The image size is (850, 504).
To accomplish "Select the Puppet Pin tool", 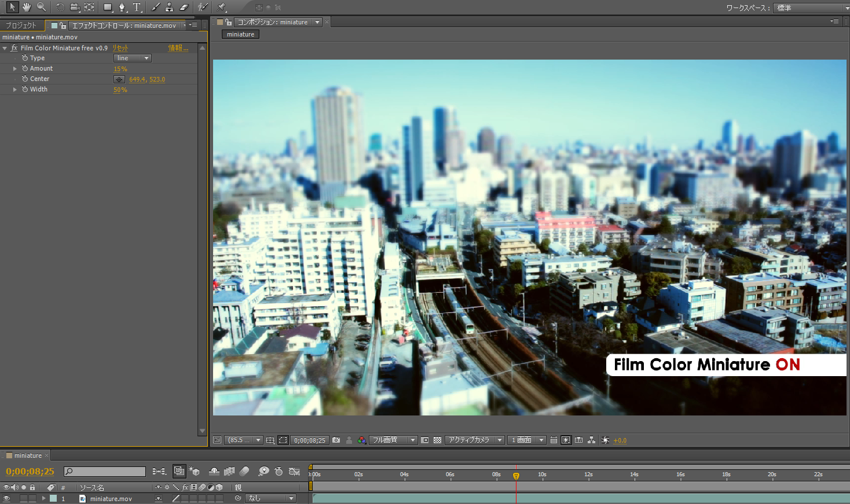I will click(221, 7).
